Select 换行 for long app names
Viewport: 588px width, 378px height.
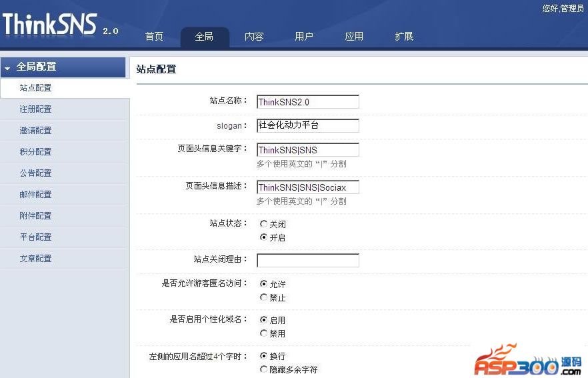coord(263,356)
